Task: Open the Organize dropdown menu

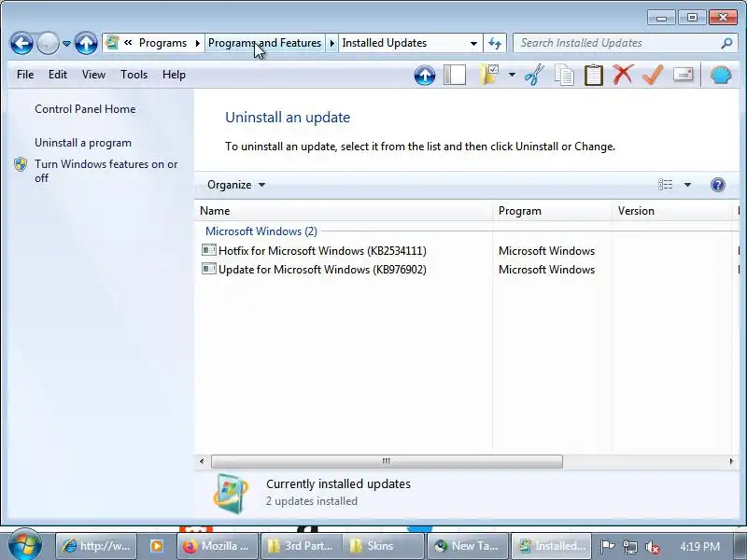Action: pos(236,185)
